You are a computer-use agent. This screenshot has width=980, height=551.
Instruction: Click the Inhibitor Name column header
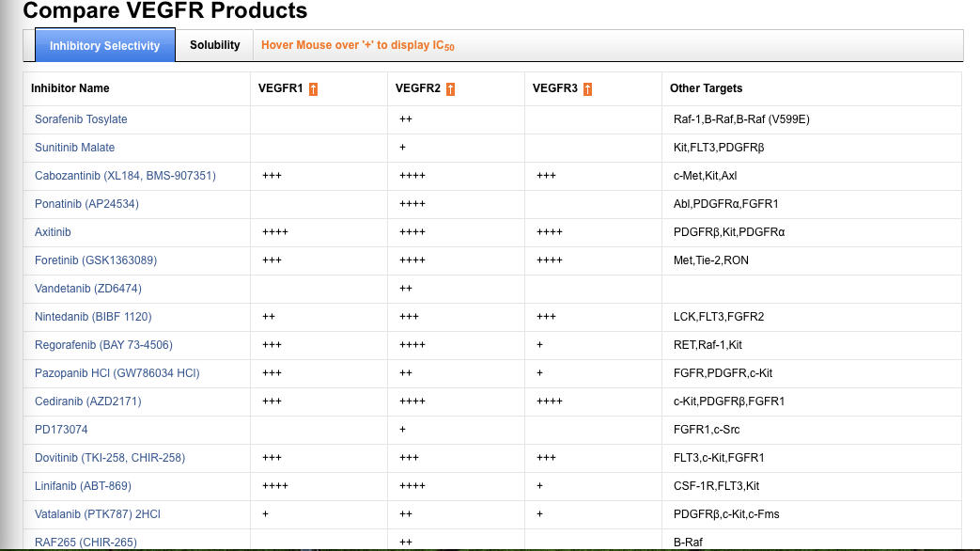coord(70,88)
